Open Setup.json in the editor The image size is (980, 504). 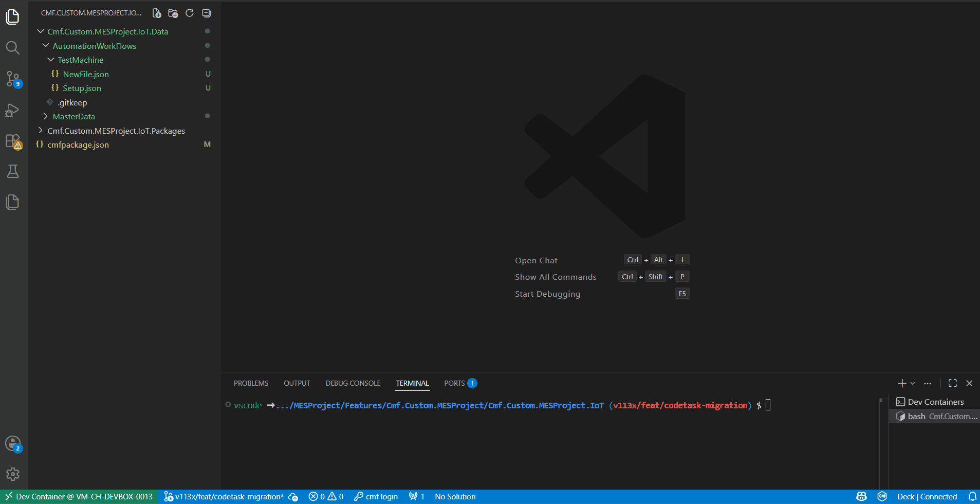pyautogui.click(x=124, y=88)
